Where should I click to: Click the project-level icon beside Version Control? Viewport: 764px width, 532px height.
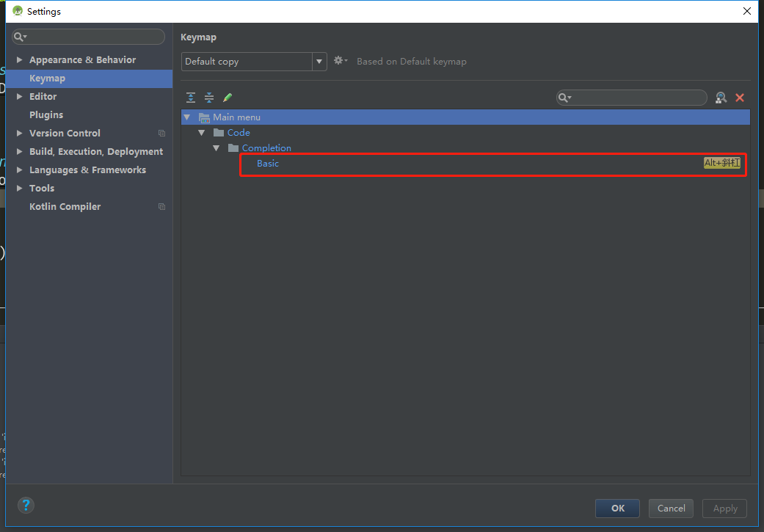click(x=161, y=134)
